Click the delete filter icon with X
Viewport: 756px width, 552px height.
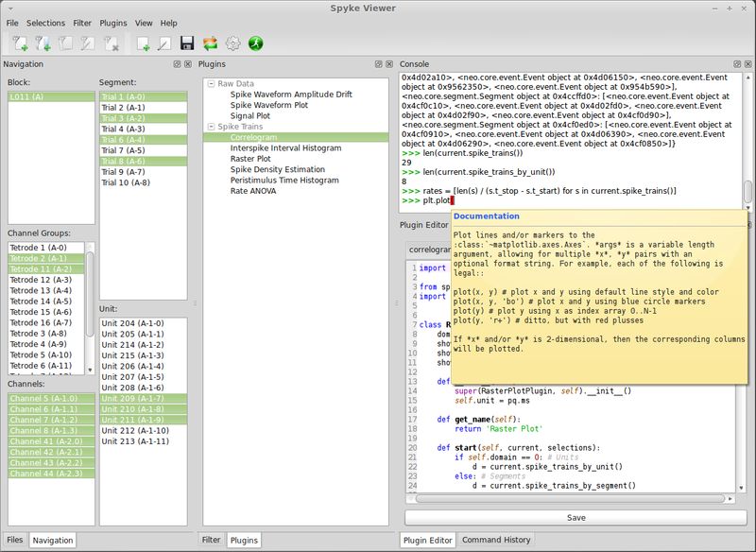112,43
